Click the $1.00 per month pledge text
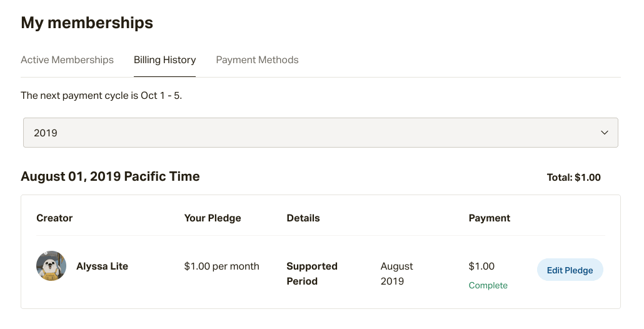The height and width of the screenshot is (329, 644). pos(222,266)
